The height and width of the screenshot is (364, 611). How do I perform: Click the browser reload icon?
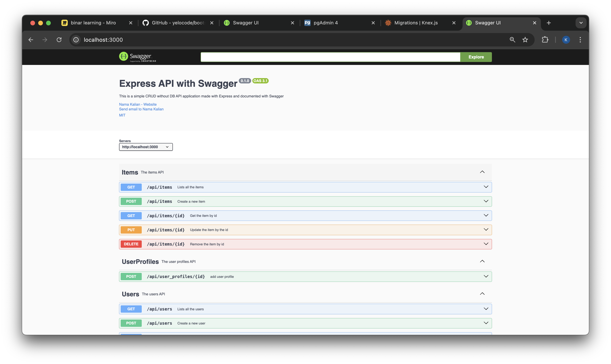[59, 40]
